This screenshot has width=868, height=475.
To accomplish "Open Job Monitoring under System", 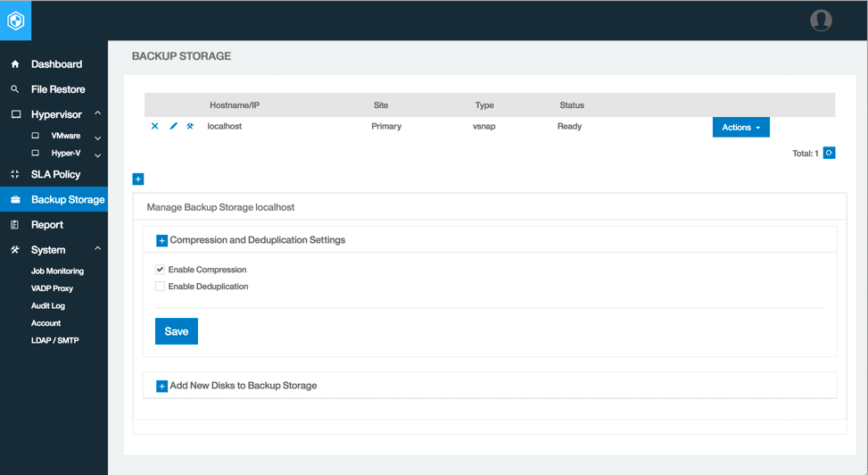I will coord(58,271).
